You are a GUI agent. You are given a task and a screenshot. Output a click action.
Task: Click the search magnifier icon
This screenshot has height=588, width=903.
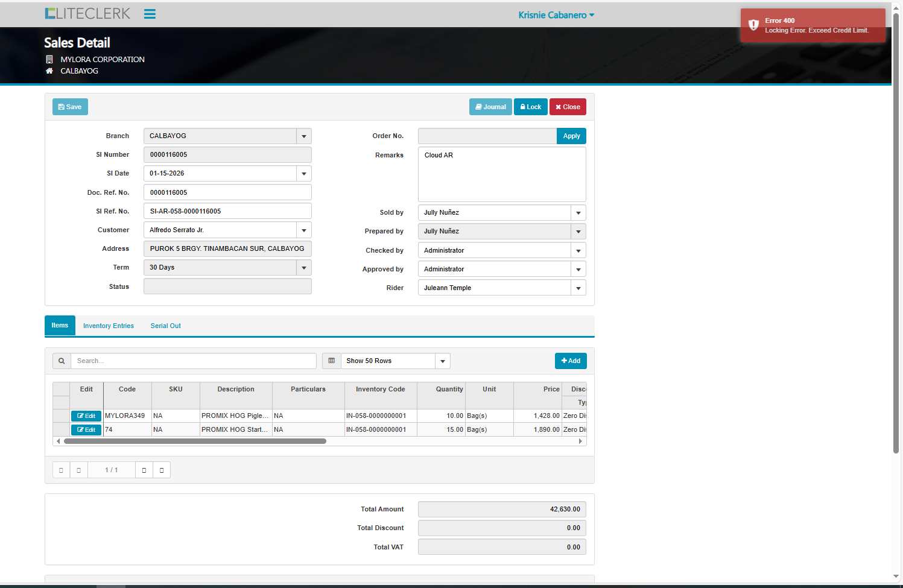[62, 361]
